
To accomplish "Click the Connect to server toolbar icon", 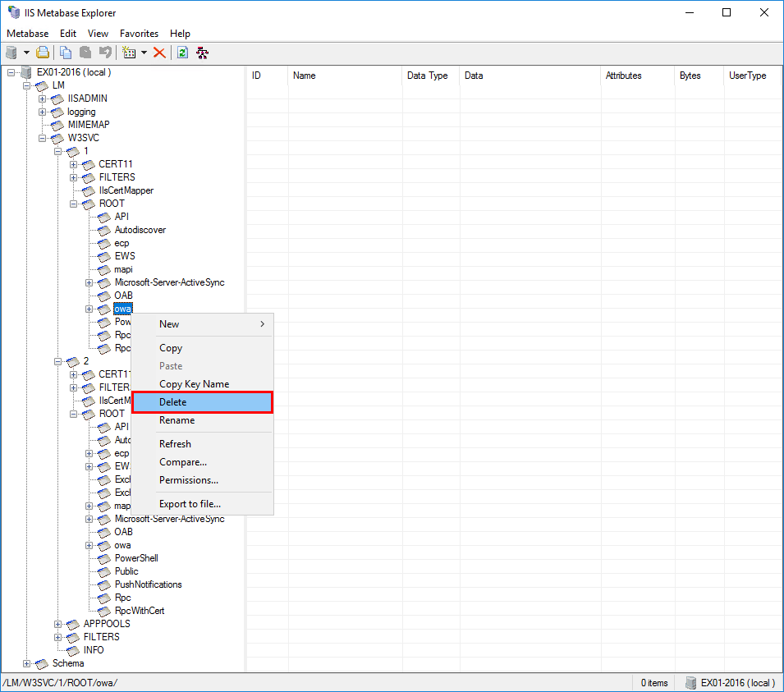I will pos(12,52).
